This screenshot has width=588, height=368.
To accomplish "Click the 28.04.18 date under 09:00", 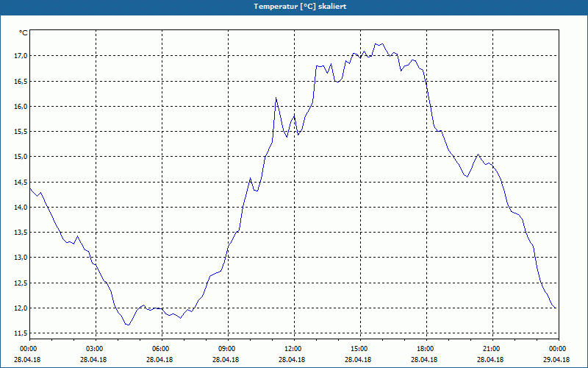I will [226, 360].
